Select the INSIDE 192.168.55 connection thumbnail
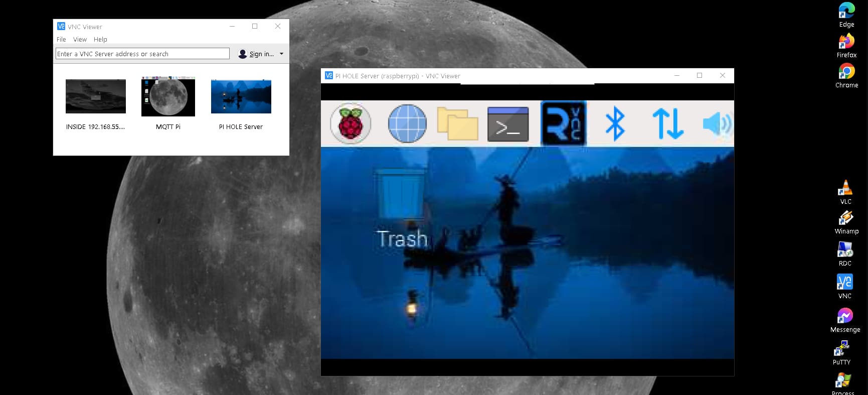This screenshot has width=868, height=395. pyautogui.click(x=96, y=96)
